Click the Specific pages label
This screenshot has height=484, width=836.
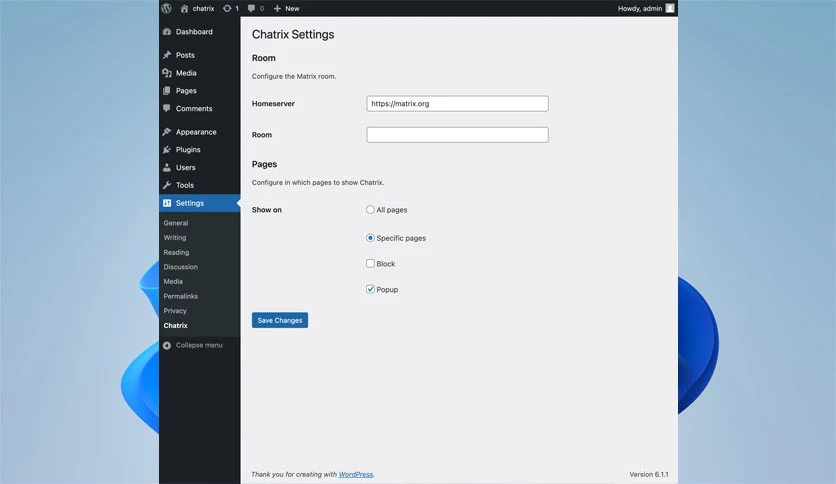click(401, 238)
